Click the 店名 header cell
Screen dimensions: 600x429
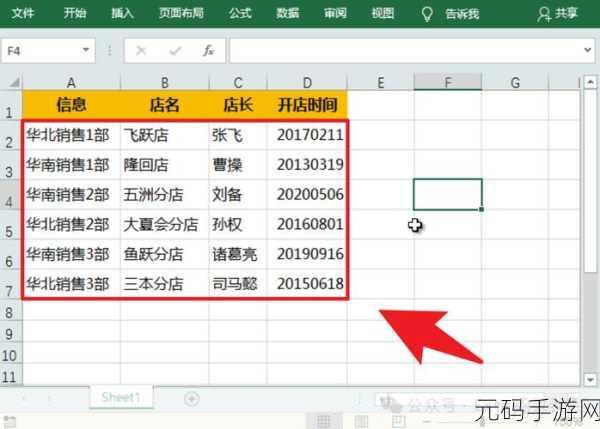point(165,105)
